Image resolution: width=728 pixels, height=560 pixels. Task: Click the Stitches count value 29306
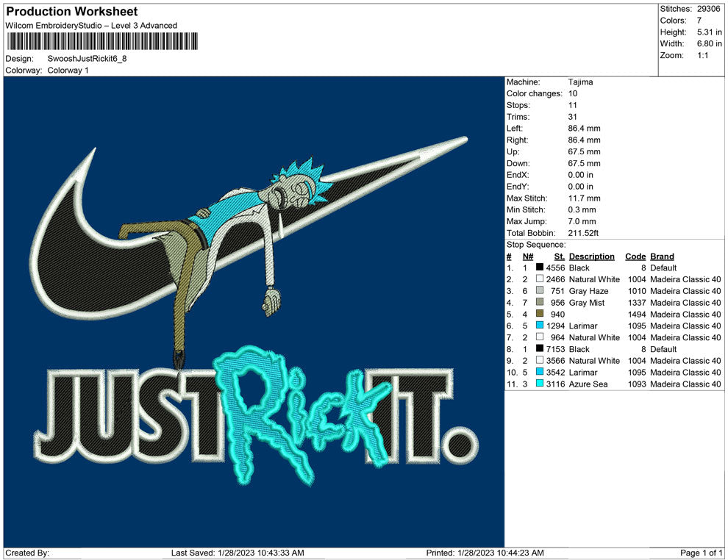click(708, 9)
